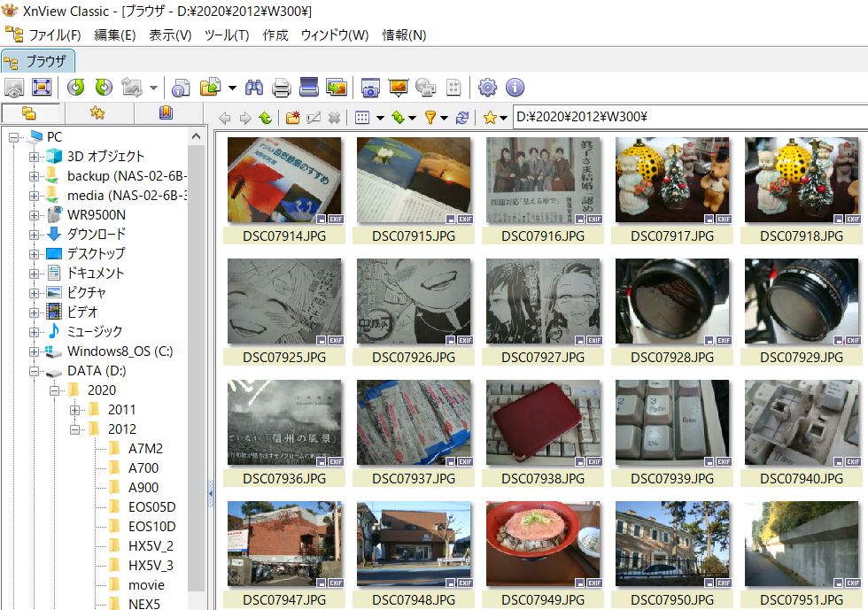
Task: Start slideshow from the toolbar icon
Action: [x=398, y=88]
